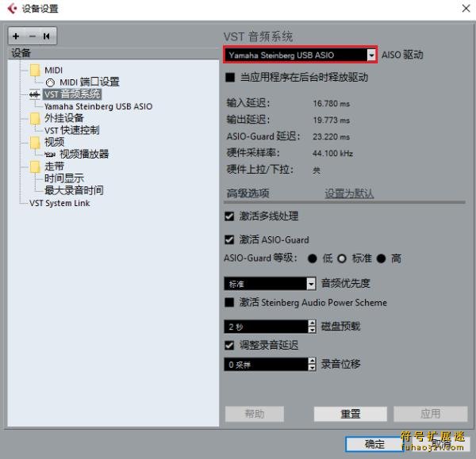Select VST 音频系统 in device tree
Screen dimensions: 476x459
pyautogui.click(x=72, y=94)
